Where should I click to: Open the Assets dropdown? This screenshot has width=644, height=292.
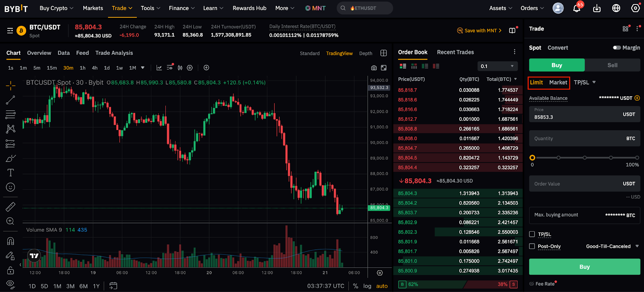(x=501, y=8)
